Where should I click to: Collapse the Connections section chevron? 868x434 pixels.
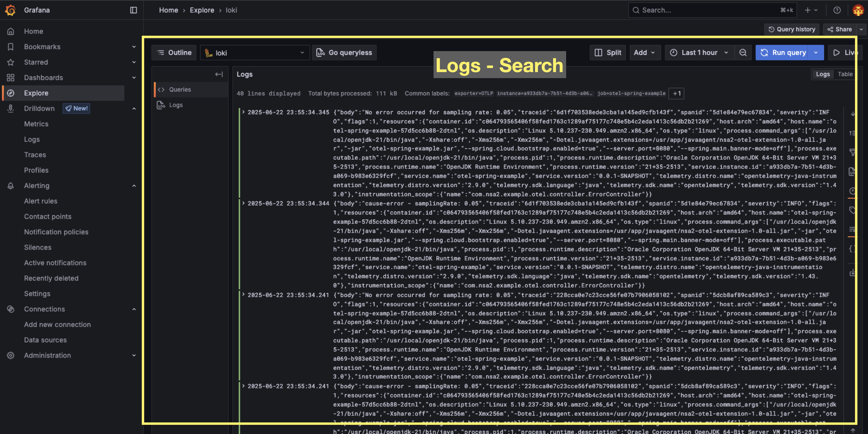[x=134, y=309]
